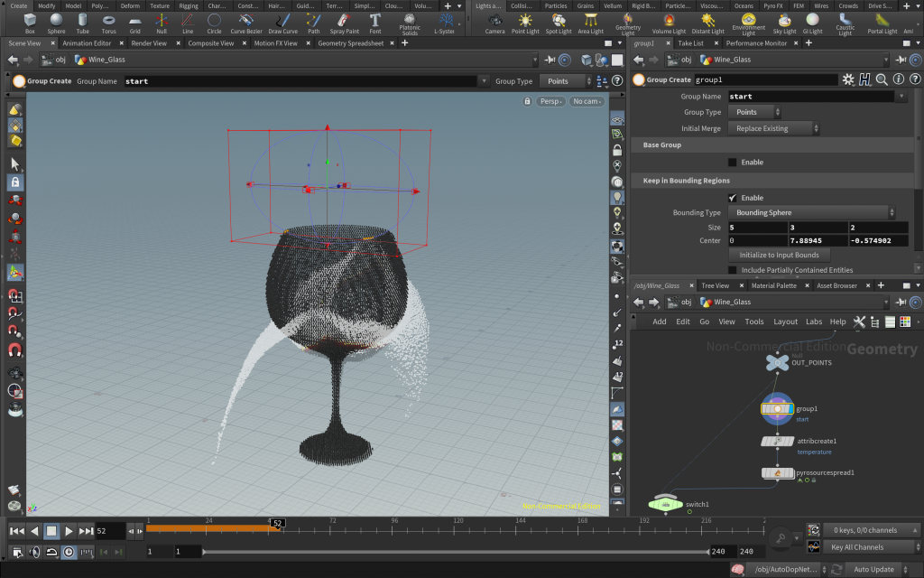The height and width of the screenshot is (578, 924).
Task: Open the No cam camera menu
Action: (587, 101)
